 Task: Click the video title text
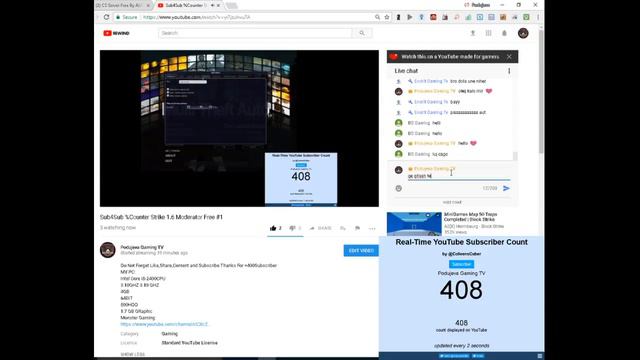click(161, 217)
